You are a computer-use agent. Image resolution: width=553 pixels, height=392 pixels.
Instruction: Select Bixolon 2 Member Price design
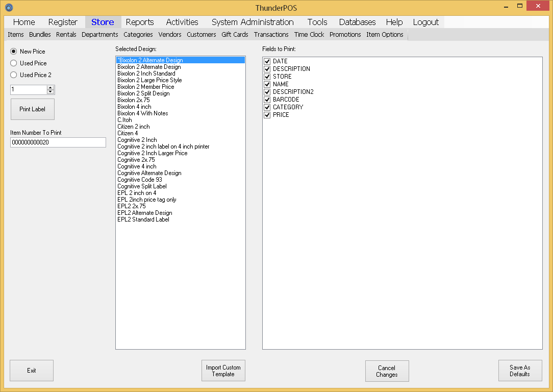pyautogui.click(x=181, y=87)
